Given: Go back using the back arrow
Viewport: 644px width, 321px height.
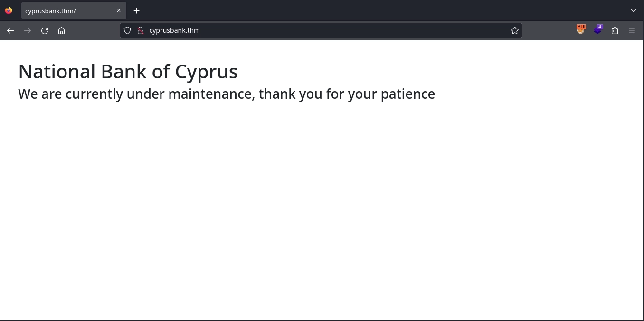Looking at the screenshot, I should pos(10,30).
